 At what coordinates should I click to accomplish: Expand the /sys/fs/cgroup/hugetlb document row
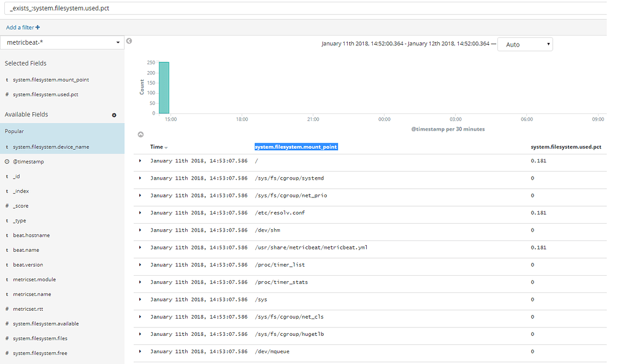[x=140, y=334]
